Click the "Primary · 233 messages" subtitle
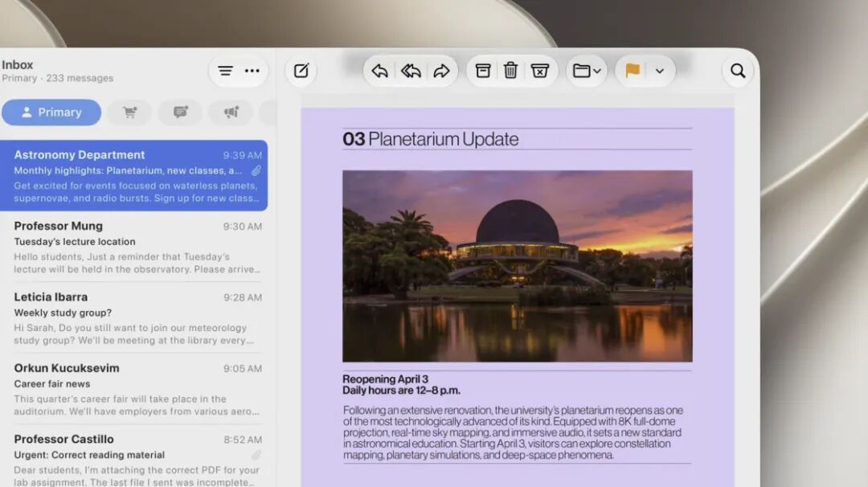868x487 pixels. 58,78
